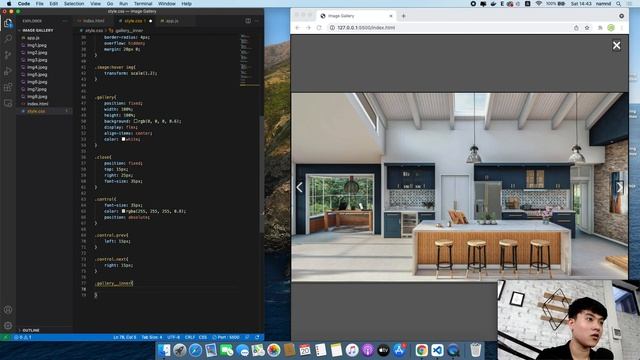Open Explorer panel ellipsis menu
640x360 pixels.
(x=65, y=21)
